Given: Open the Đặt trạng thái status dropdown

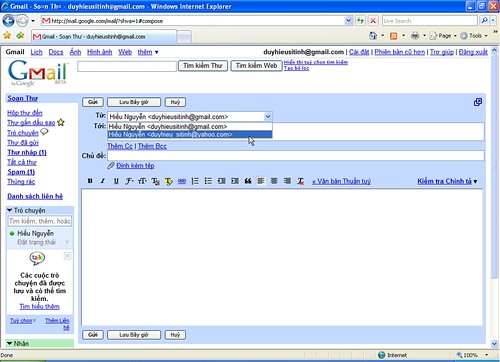Looking at the screenshot, I should 67,242.
